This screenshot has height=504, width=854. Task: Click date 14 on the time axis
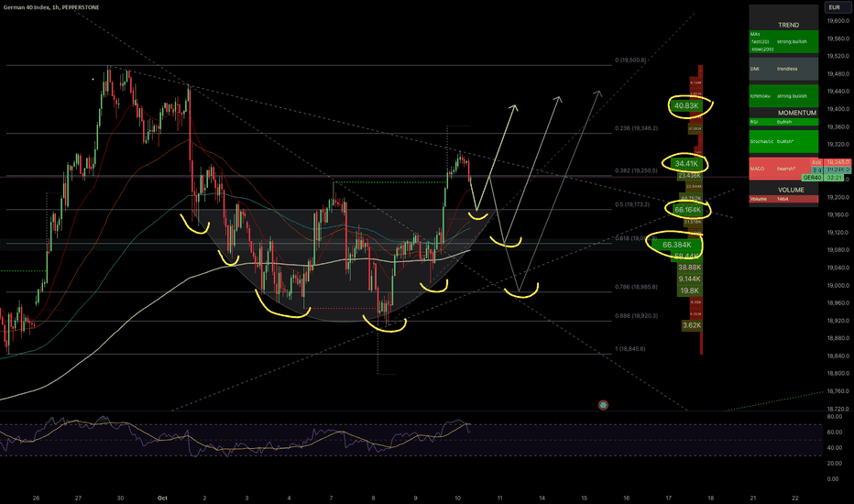[542, 498]
